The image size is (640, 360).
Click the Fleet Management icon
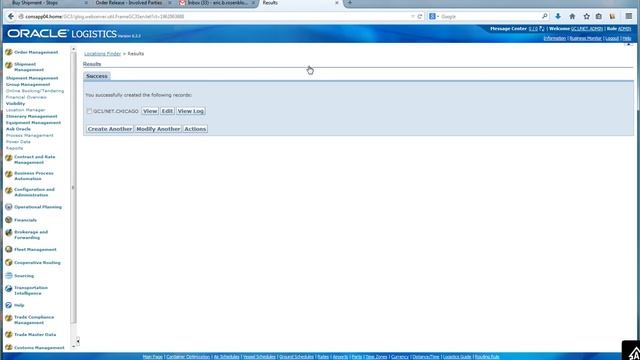(9, 249)
